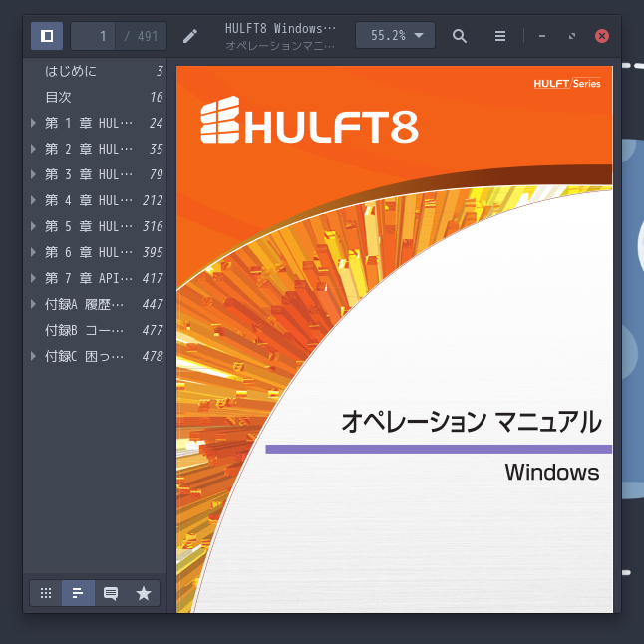Expand the 第 1 章 outline arrow
Viewport: 644px width, 644px height.
[33, 123]
